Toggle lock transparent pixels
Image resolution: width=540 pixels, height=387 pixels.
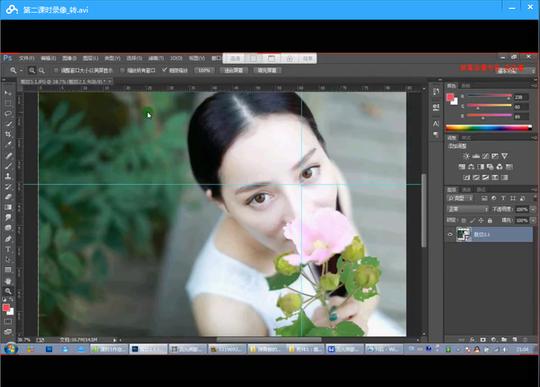(x=464, y=220)
